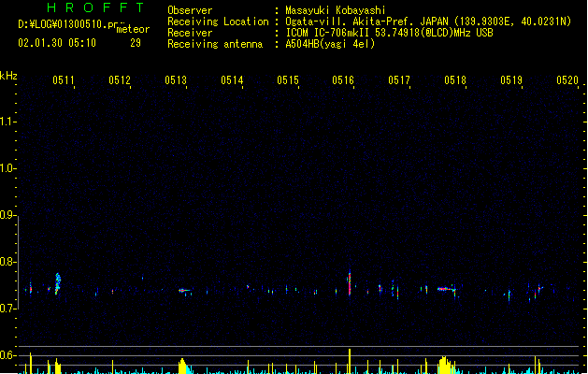
Task: Click the HROFFT title text
Action: [95, 7]
